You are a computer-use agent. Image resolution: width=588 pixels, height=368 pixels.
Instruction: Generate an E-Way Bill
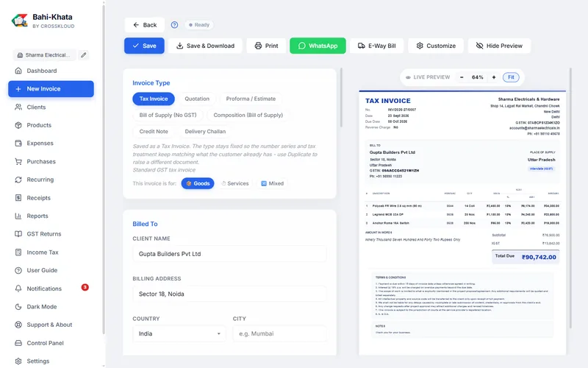pyautogui.click(x=376, y=46)
